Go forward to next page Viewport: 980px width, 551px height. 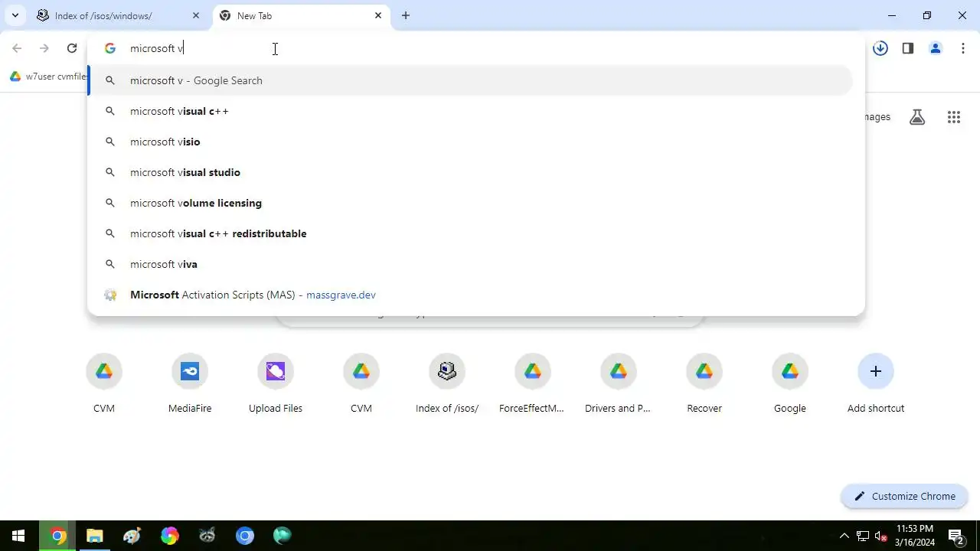click(44, 48)
